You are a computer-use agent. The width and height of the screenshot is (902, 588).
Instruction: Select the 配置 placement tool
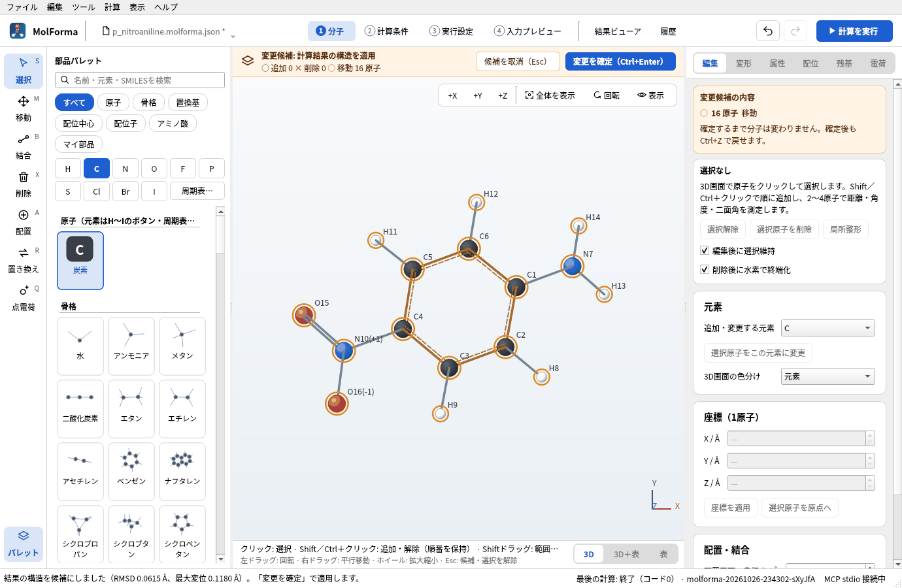[24, 222]
